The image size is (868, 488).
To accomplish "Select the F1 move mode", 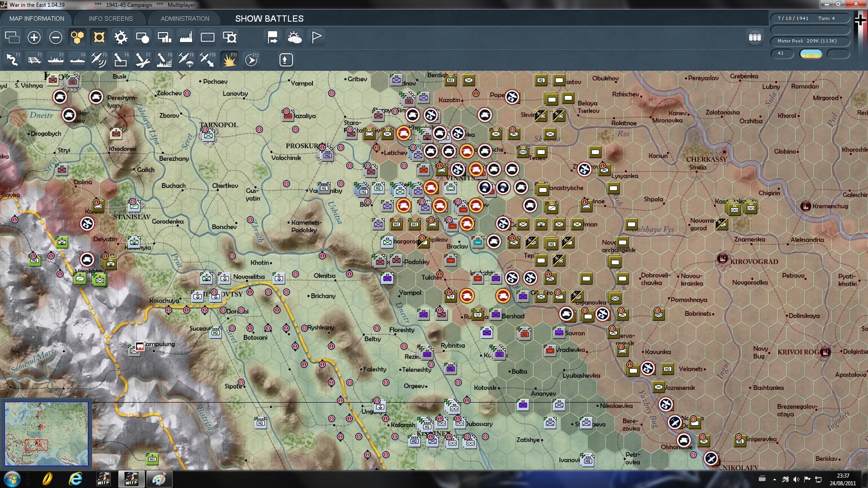I will click(x=12, y=60).
